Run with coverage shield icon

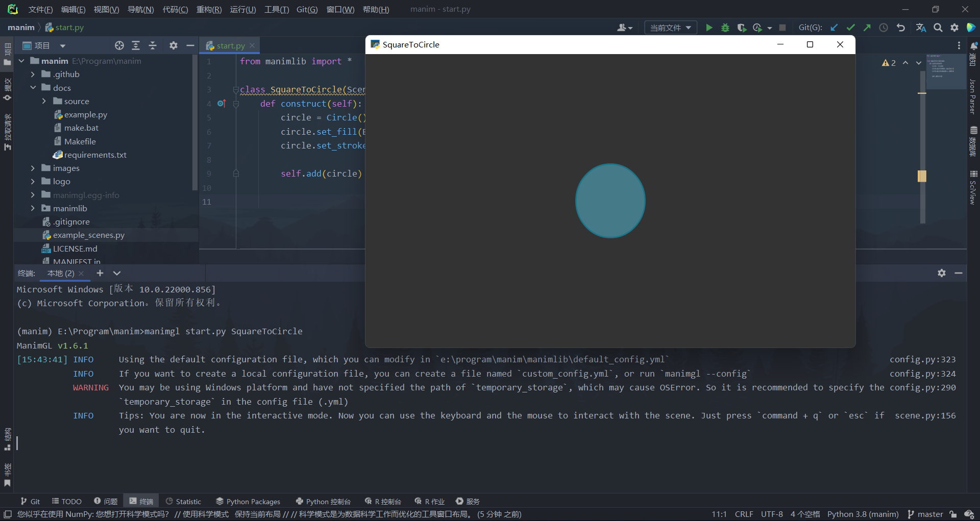742,28
